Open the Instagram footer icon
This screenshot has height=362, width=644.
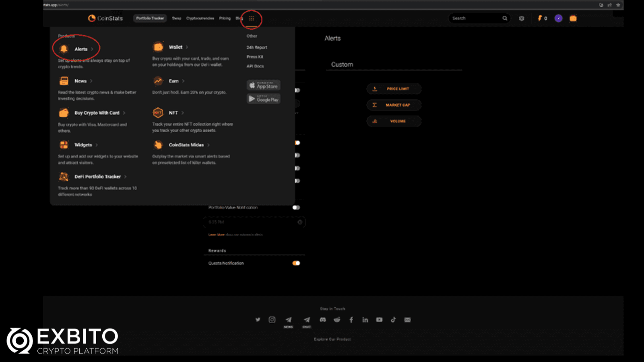coord(272,320)
